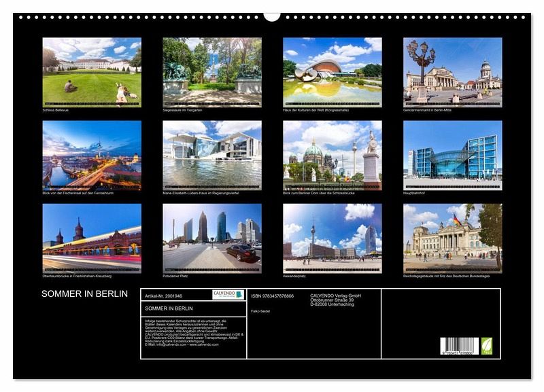Click the 'Blick zum Berliner Dom' caption

[319, 193]
